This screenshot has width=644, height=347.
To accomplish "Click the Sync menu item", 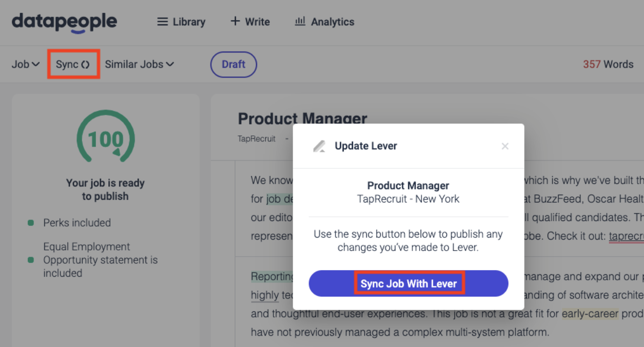I will point(73,64).
